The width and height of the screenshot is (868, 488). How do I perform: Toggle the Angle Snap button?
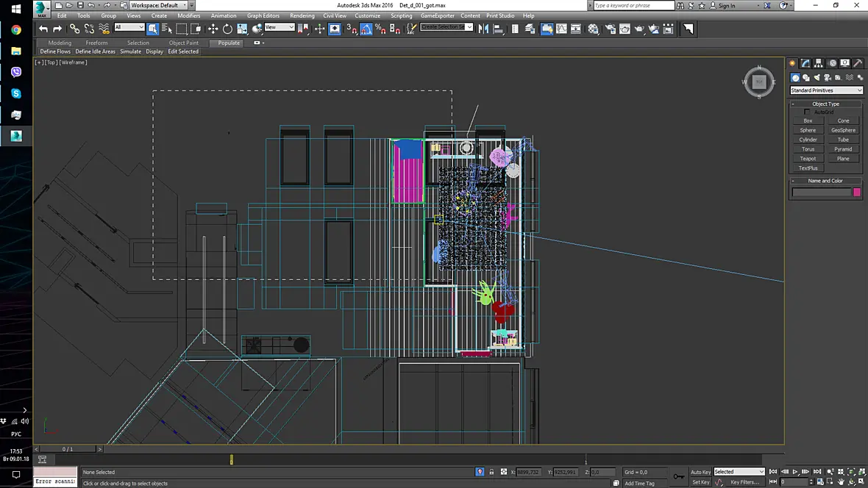(366, 29)
